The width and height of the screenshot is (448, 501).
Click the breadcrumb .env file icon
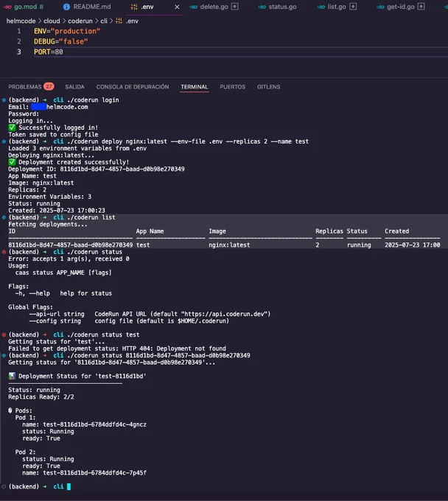point(119,21)
